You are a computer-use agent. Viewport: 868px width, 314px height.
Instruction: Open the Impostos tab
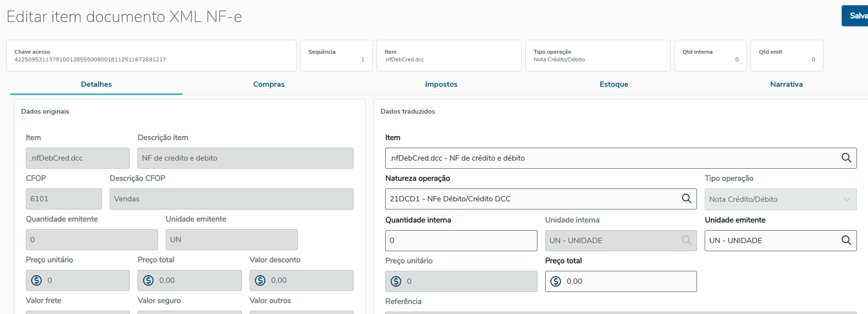pos(441,84)
